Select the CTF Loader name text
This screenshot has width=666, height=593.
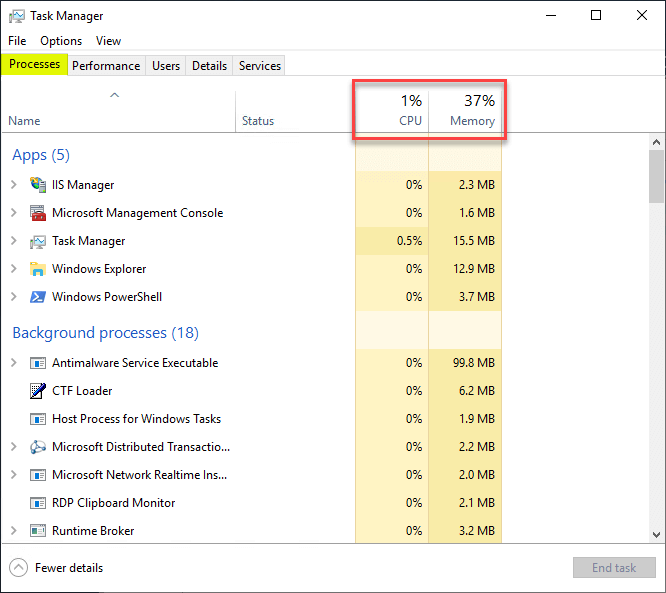(x=82, y=391)
